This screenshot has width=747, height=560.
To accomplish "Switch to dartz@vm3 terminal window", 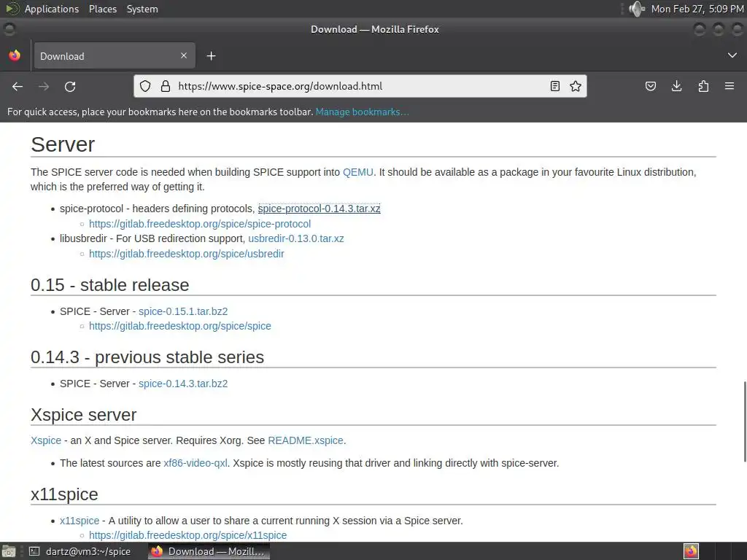I will pos(80,551).
